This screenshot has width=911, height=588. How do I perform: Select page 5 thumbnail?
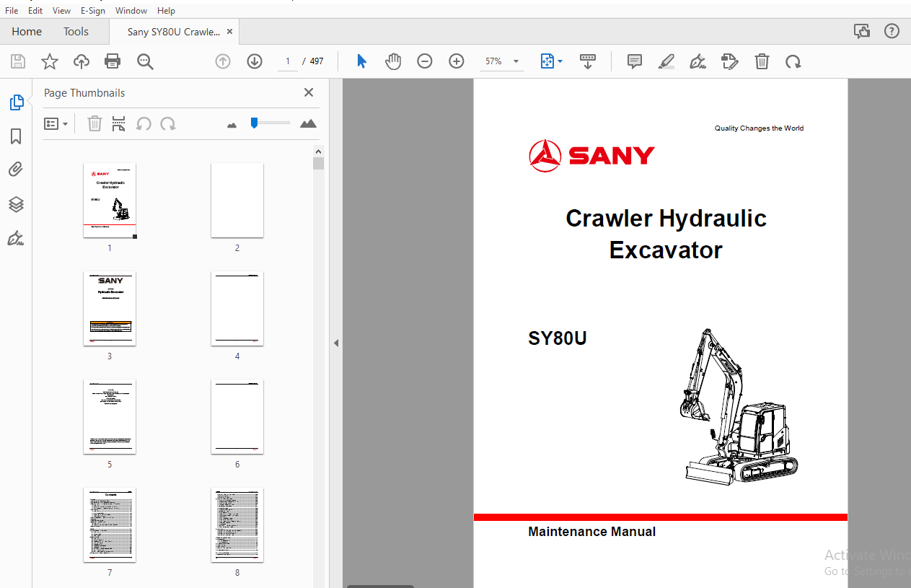pos(110,417)
